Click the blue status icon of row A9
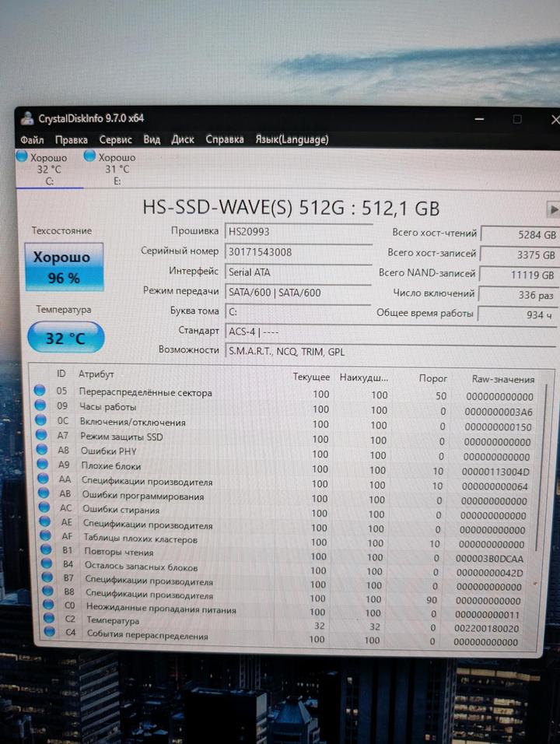The height and width of the screenshot is (744, 560). [x=42, y=464]
